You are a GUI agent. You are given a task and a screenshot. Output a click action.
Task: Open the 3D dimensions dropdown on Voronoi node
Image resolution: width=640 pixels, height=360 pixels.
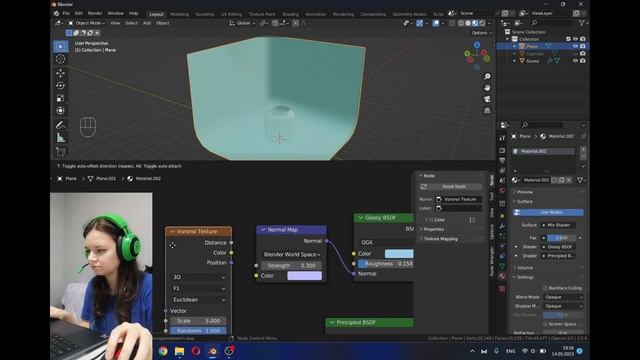pyautogui.click(x=198, y=277)
